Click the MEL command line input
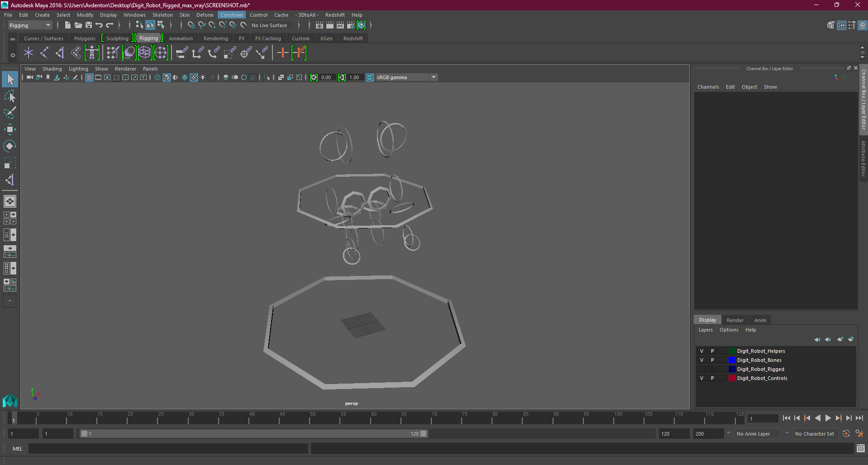The height and width of the screenshot is (465, 868). point(168,449)
